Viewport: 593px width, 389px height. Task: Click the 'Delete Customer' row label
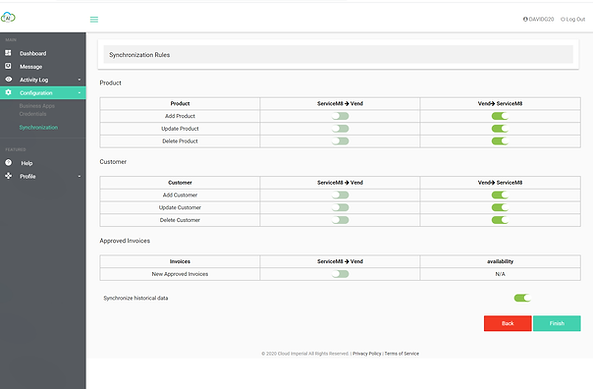click(180, 220)
